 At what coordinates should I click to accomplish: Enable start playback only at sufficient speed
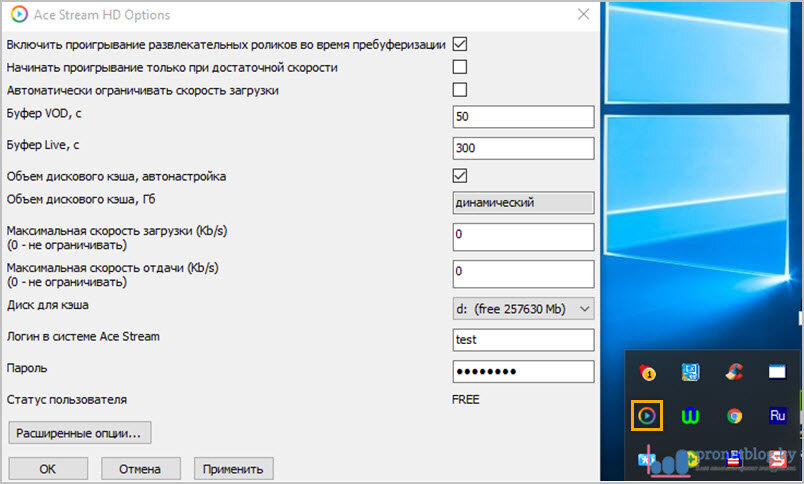coord(460,67)
